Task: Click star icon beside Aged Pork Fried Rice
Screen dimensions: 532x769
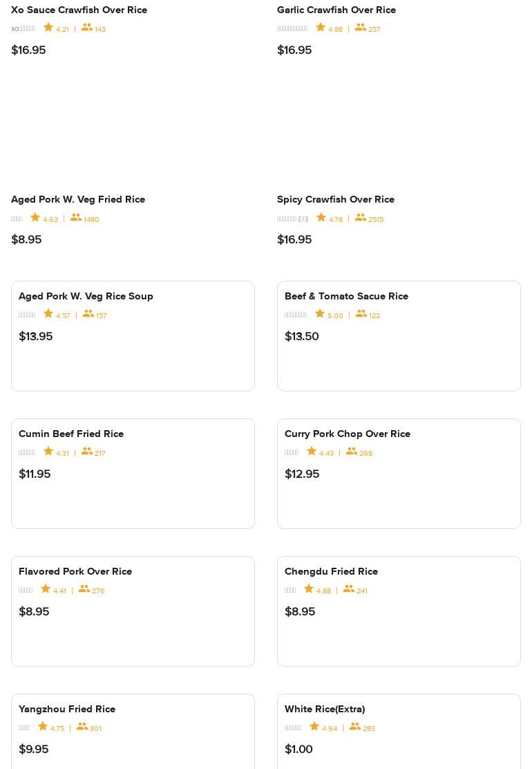Action: click(x=35, y=218)
